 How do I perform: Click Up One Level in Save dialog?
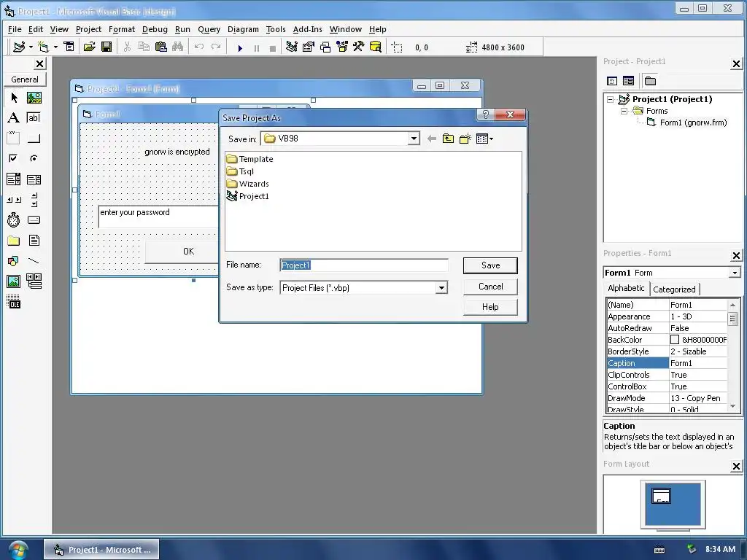tap(449, 139)
